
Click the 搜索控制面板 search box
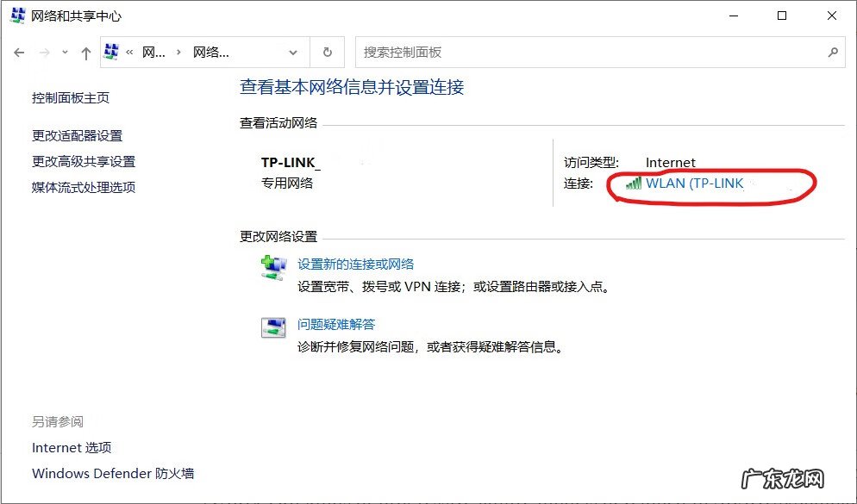click(x=595, y=52)
